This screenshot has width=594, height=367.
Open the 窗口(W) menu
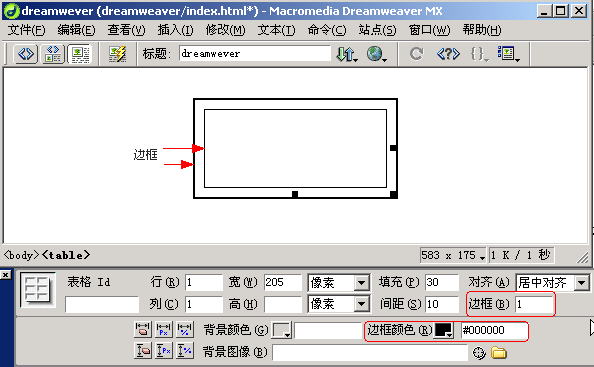tap(429, 30)
